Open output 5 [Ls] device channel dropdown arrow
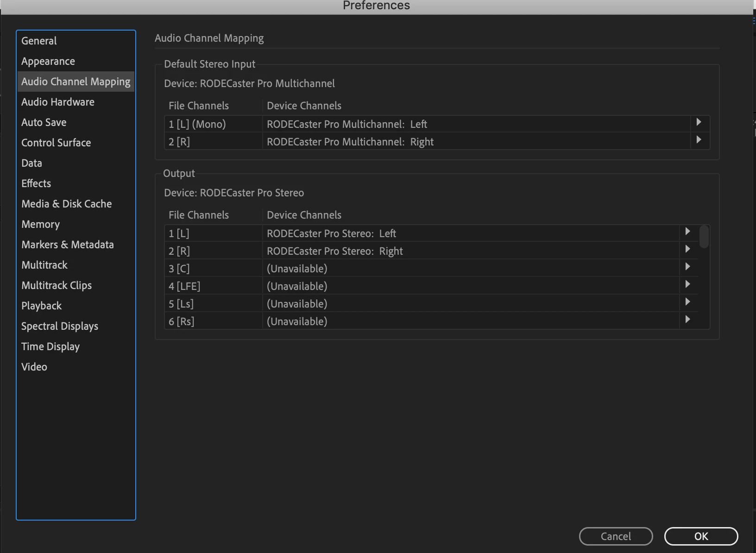 tap(688, 302)
